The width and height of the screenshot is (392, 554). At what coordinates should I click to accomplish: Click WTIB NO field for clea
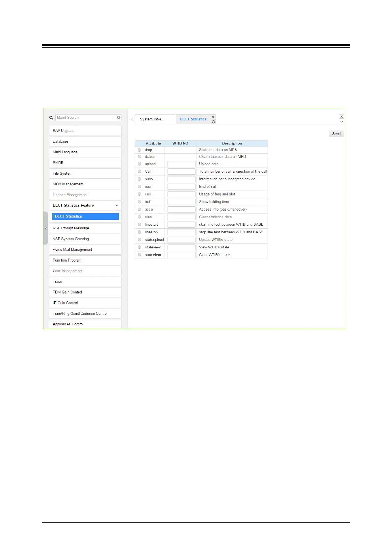181,217
